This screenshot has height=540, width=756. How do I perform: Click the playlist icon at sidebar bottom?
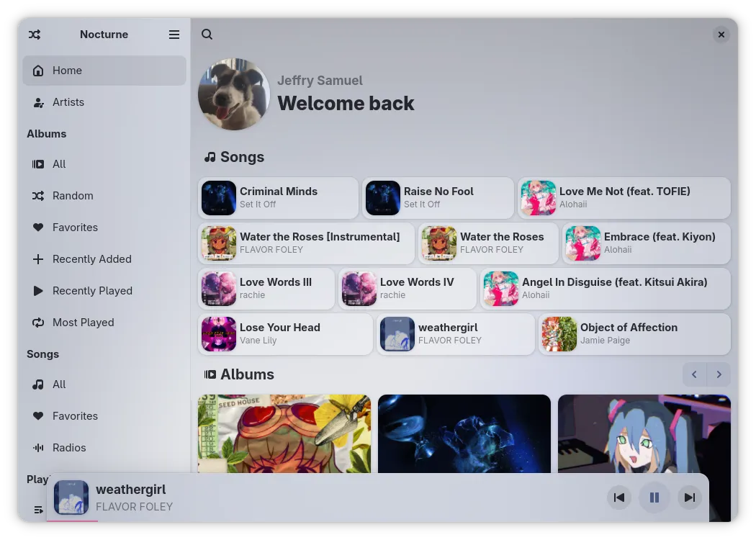(x=38, y=510)
